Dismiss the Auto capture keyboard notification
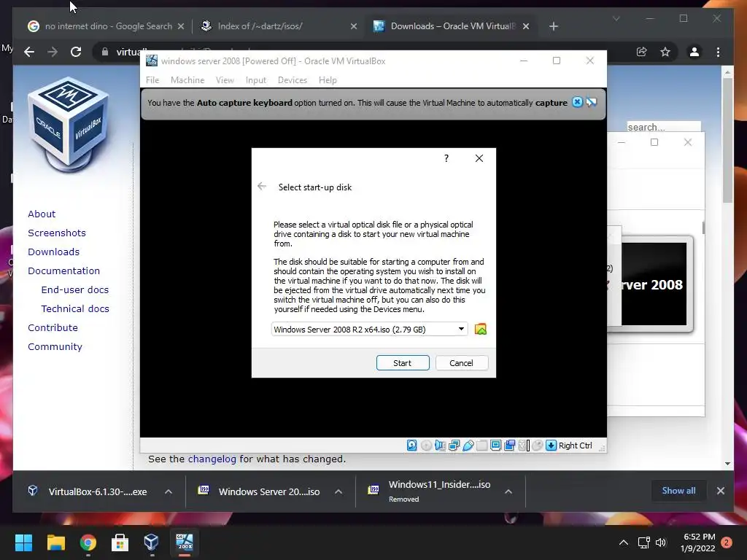 pos(577,102)
